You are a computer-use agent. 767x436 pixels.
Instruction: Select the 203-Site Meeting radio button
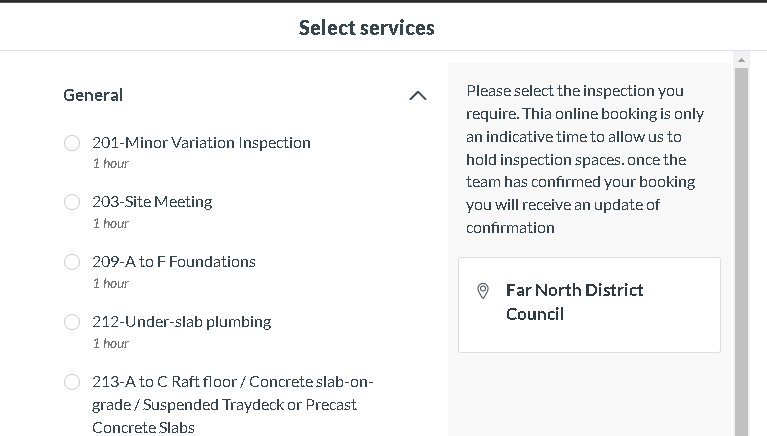click(x=72, y=202)
